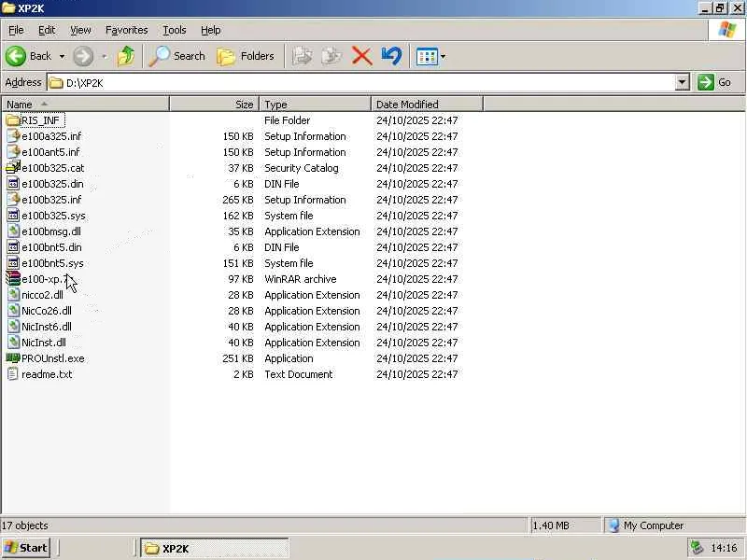Click the '17 objects' status bar text
The height and width of the screenshot is (560, 747).
tap(25, 525)
